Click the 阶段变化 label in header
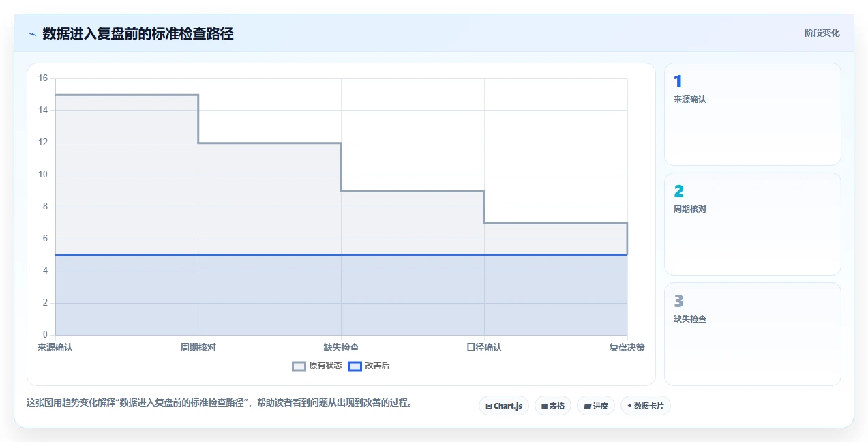868x442 pixels. [822, 33]
